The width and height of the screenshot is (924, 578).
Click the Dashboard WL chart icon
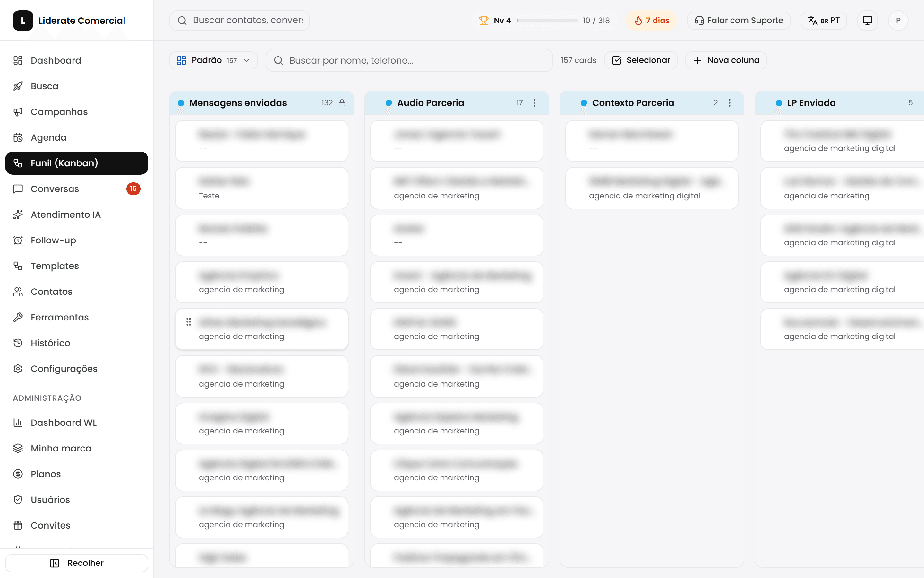[18, 422]
